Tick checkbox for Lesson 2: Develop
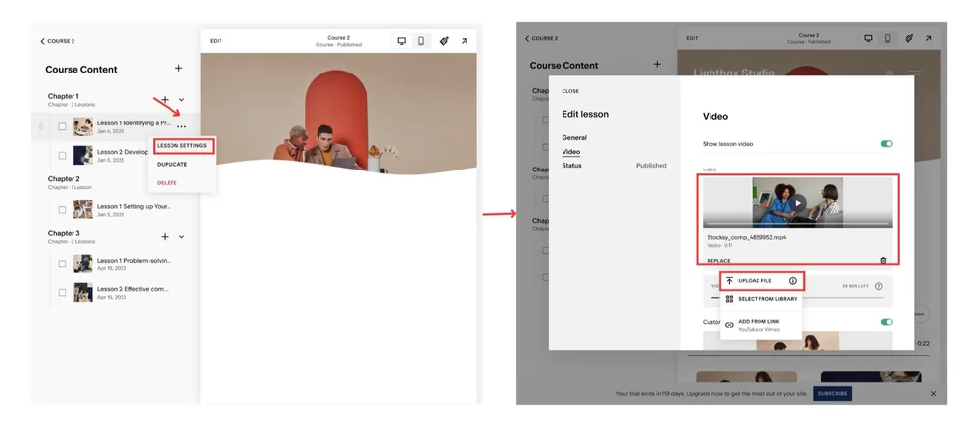 (x=62, y=155)
